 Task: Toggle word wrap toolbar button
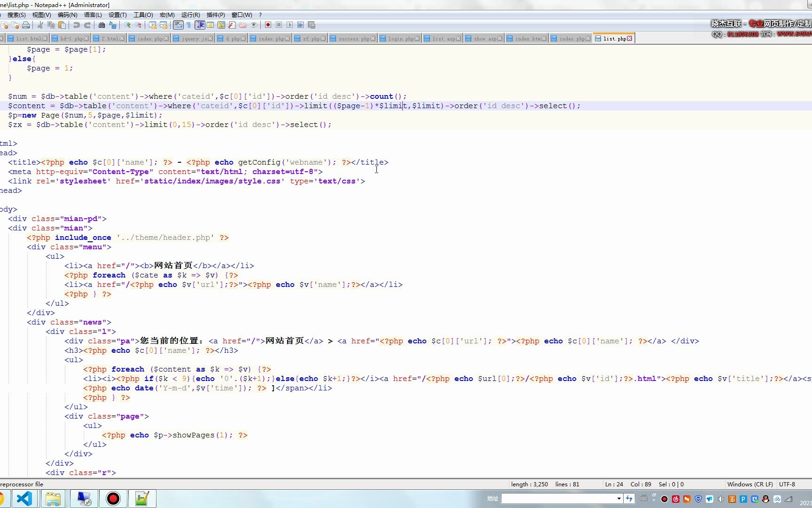(x=178, y=25)
